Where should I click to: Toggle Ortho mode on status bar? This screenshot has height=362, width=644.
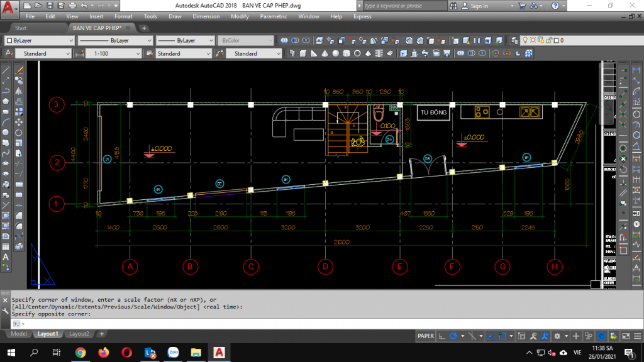click(x=442, y=336)
